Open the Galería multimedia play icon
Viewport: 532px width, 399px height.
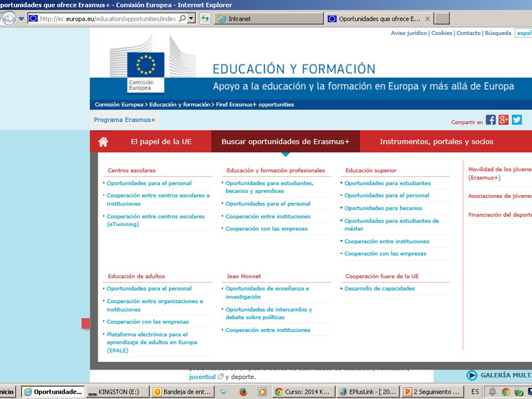472,375
